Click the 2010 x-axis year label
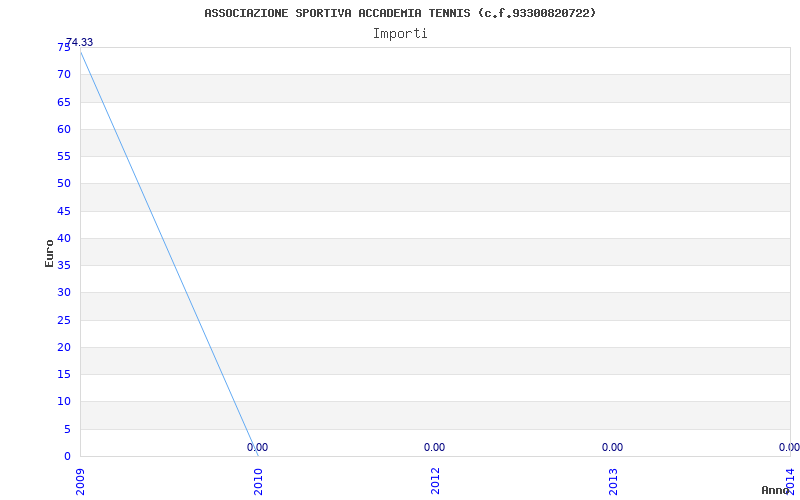This screenshot has height=500, width=800. (x=258, y=482)
